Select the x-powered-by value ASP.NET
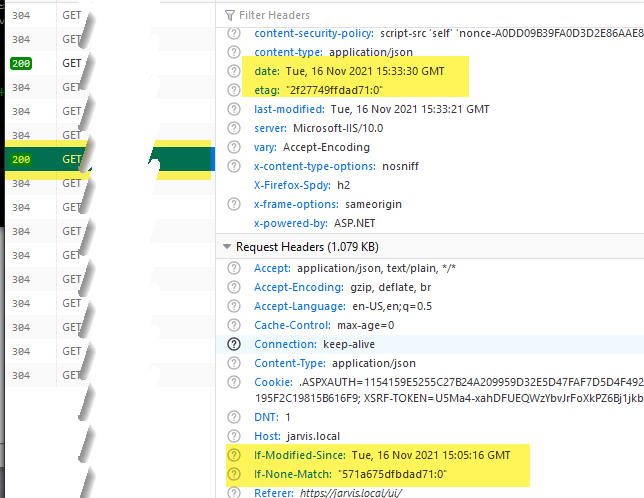Viewport: 644px width, 498px height. [x=354, y=223]
